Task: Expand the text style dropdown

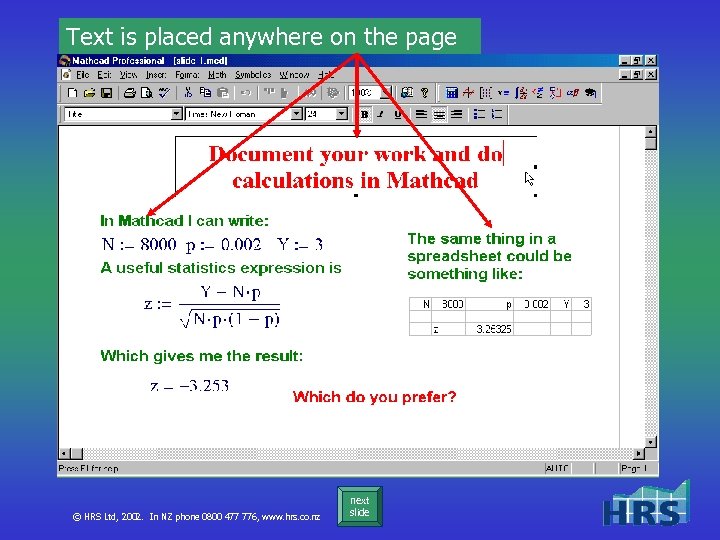Action: (176, 114)
